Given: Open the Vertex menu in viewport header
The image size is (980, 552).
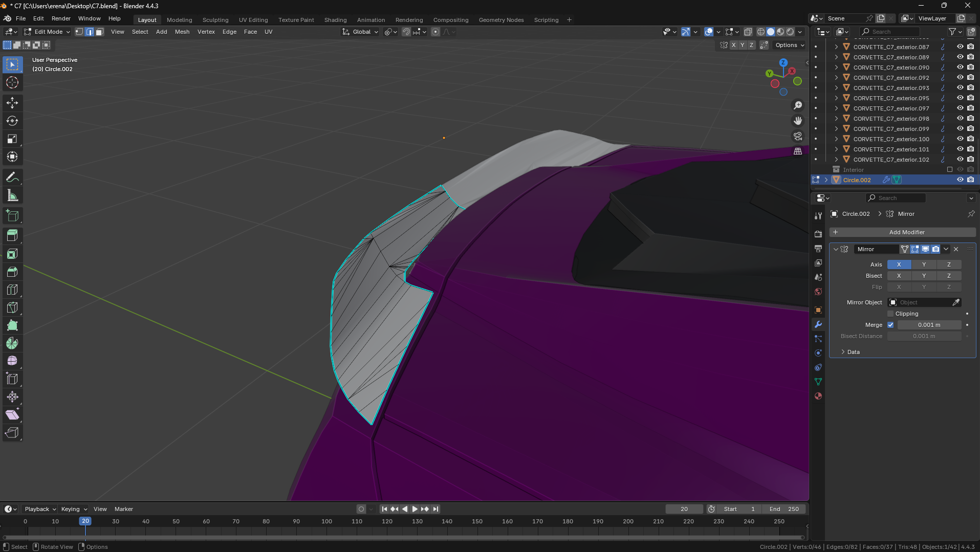Looking at the screenshot, I should pyautogui.click(x=206, y=32).
